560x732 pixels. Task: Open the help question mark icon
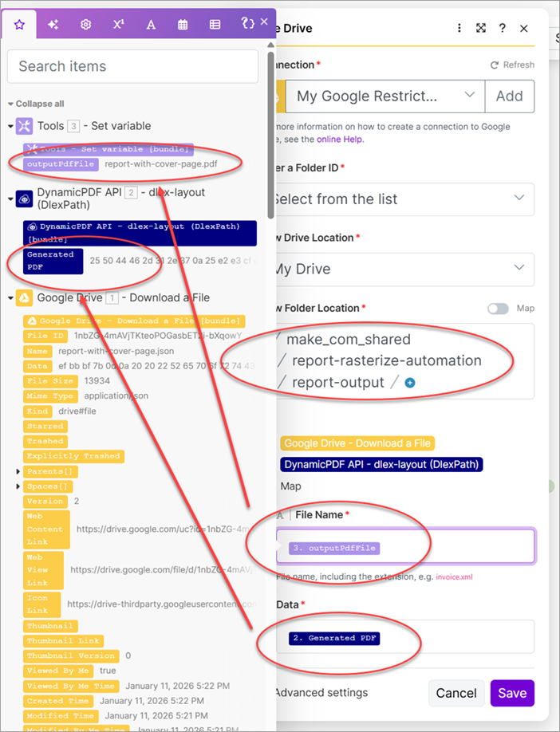click(503, 28)
